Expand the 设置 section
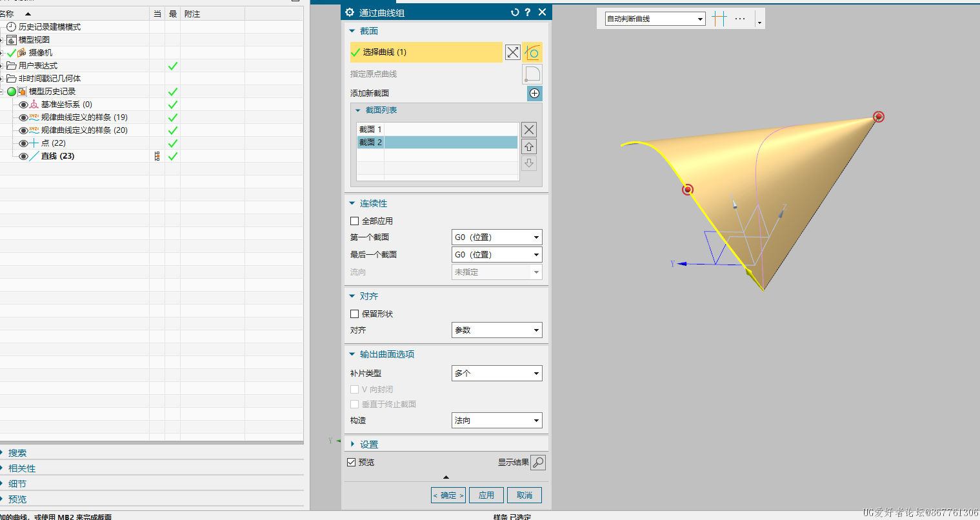Screen dimensions: 980x520 tap(352, 445)
